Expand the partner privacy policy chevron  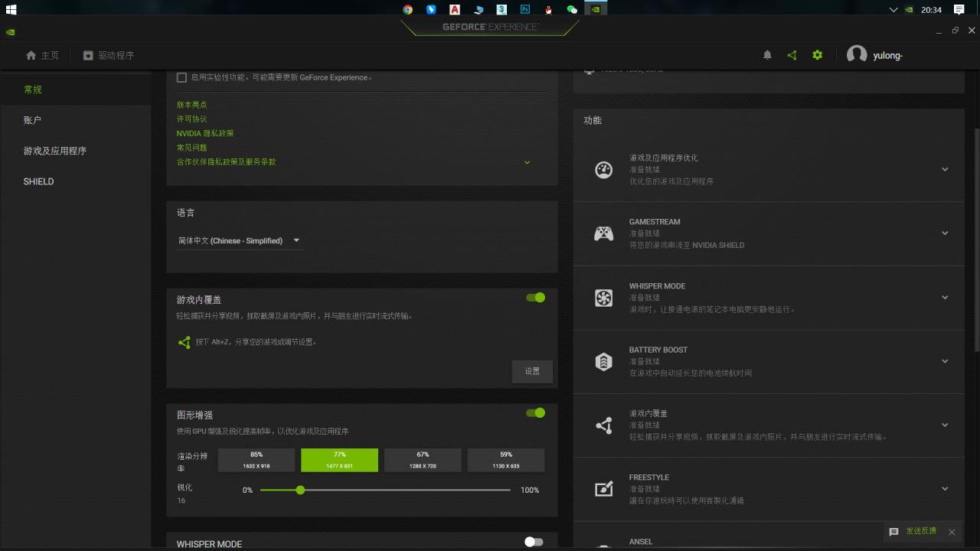click(x=527, y=162)
